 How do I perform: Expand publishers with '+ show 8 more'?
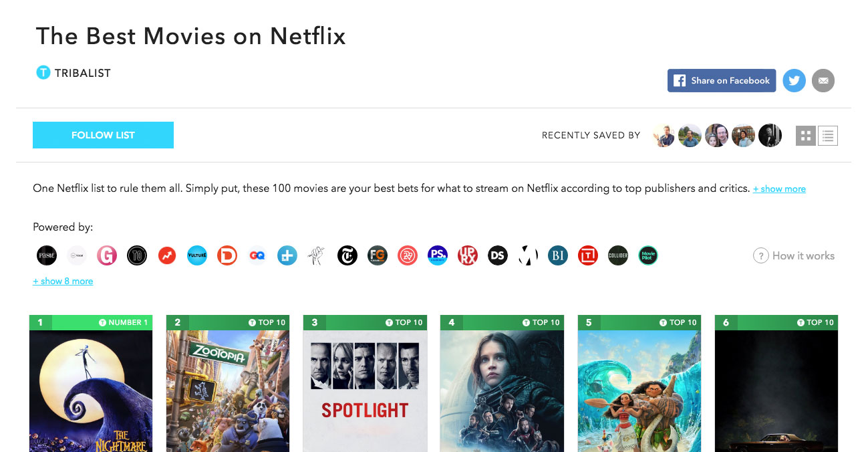pyautogui.click(x=63, y=281)
